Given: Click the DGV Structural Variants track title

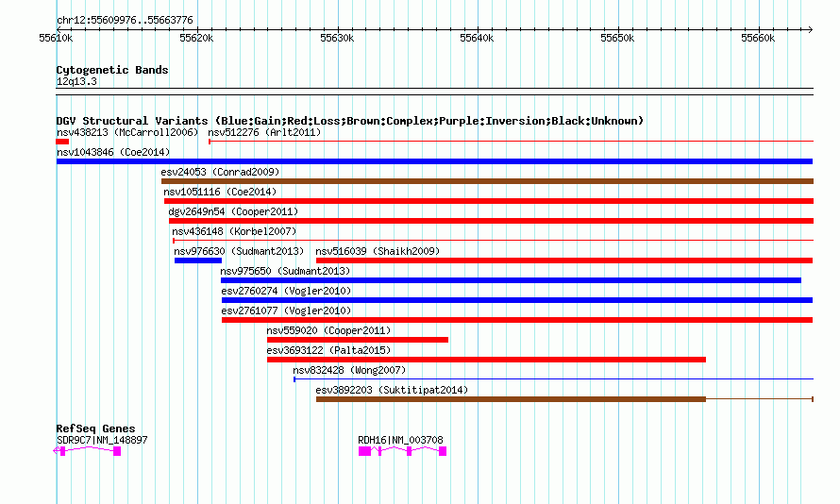Looking at the screenshot, I should tap(350, 121).
